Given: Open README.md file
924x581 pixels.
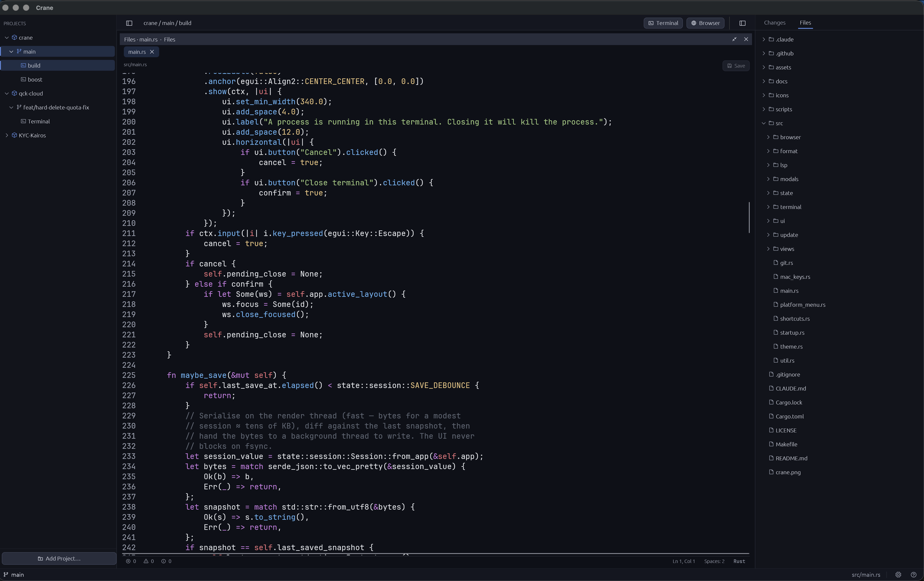Looking at the screenshot, I should (x=791, y=458).
